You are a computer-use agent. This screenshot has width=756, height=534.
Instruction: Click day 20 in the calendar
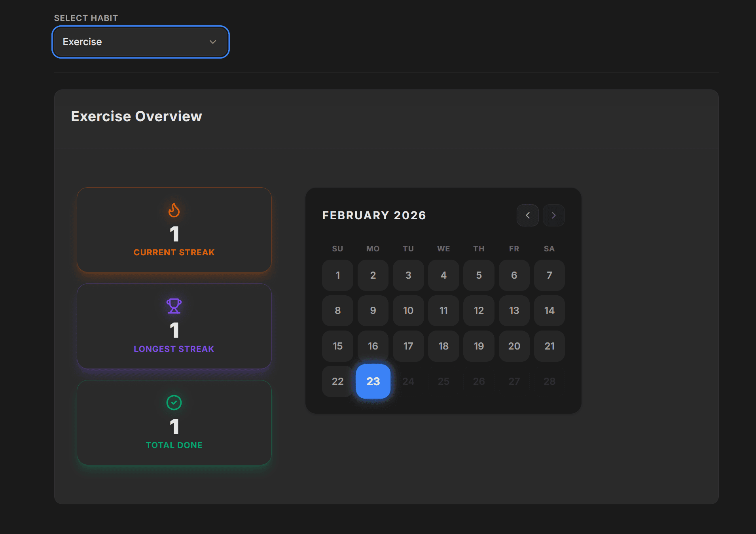click(x=514, y=346)
